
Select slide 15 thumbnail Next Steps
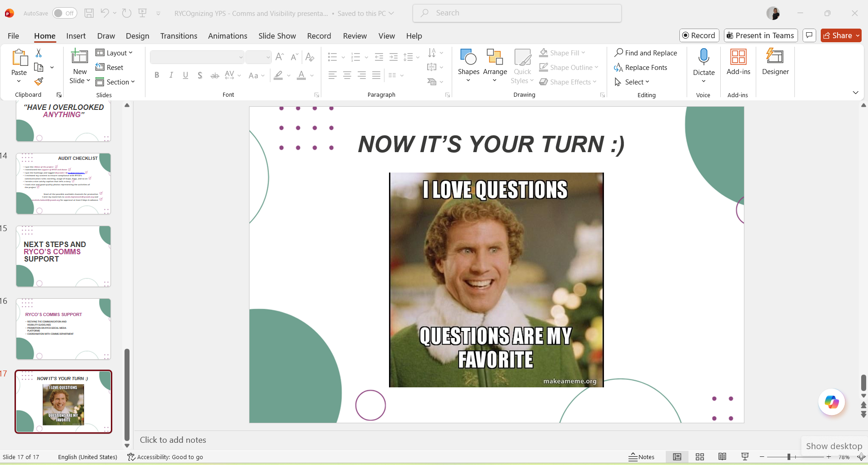click(x=64, y=256)
